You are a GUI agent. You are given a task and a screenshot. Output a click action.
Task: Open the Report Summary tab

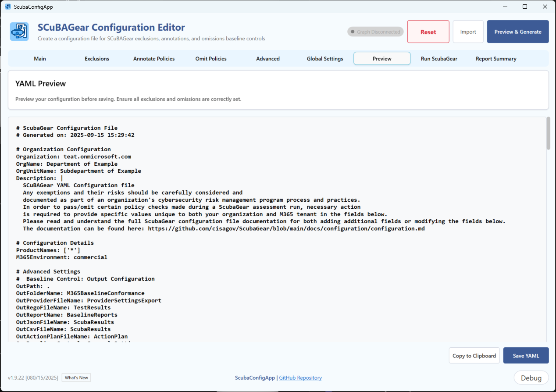pyautogui.click(x=496, y=59)
